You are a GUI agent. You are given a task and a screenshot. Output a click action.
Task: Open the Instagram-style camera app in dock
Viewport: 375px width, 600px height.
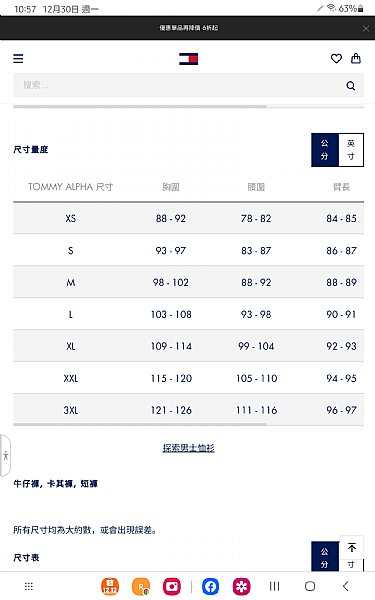point(172,586)
